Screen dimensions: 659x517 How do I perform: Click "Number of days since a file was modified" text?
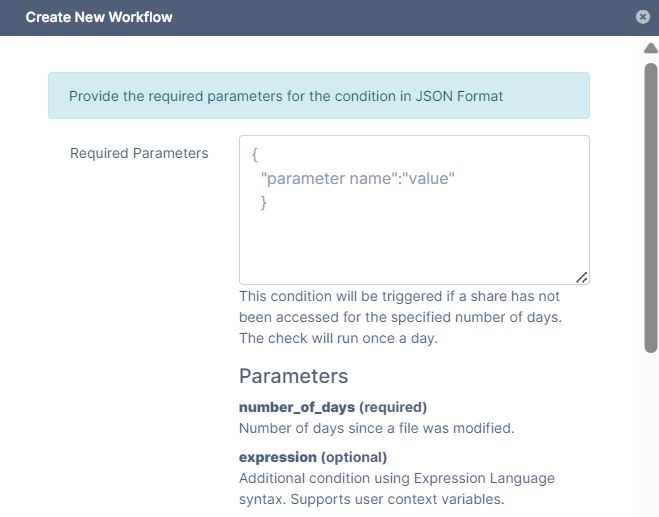click(376, 428)
